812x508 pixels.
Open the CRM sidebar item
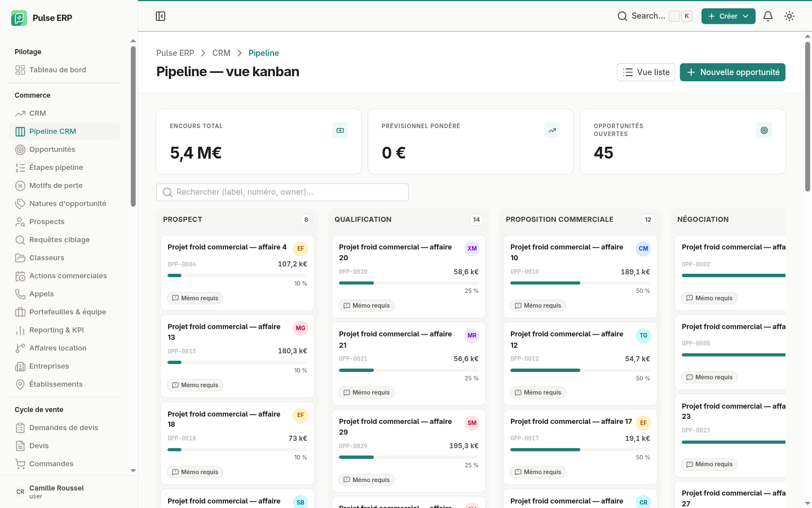pos(64,113)
